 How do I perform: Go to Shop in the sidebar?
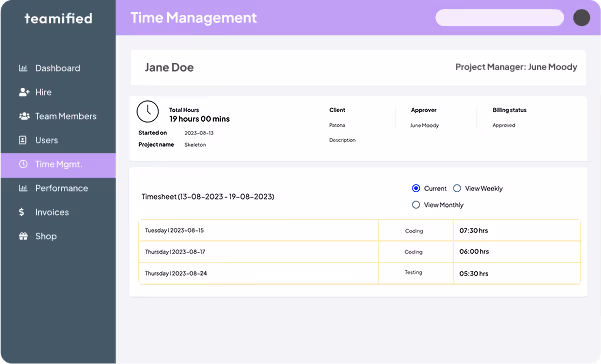tap(58, 236)
